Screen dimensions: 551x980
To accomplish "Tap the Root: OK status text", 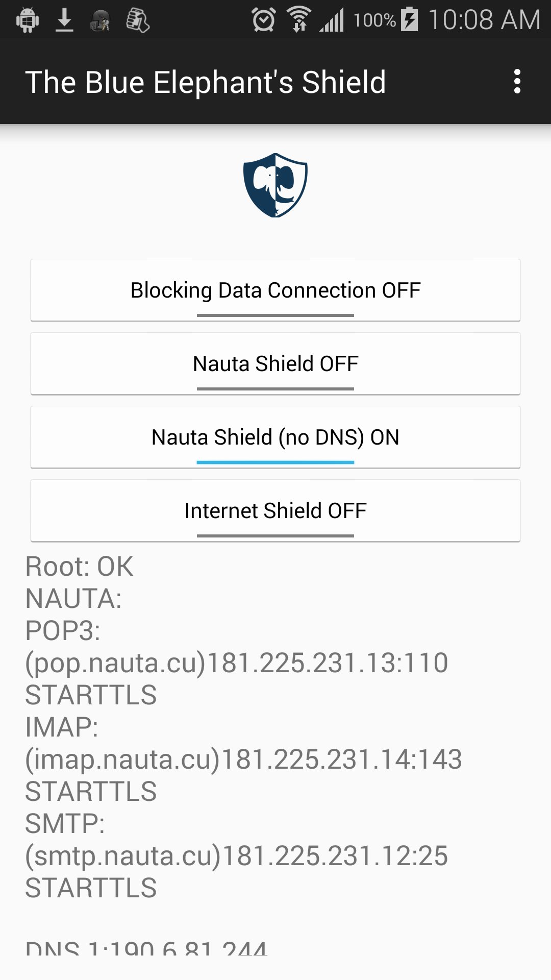I will [x=80, y=567].
